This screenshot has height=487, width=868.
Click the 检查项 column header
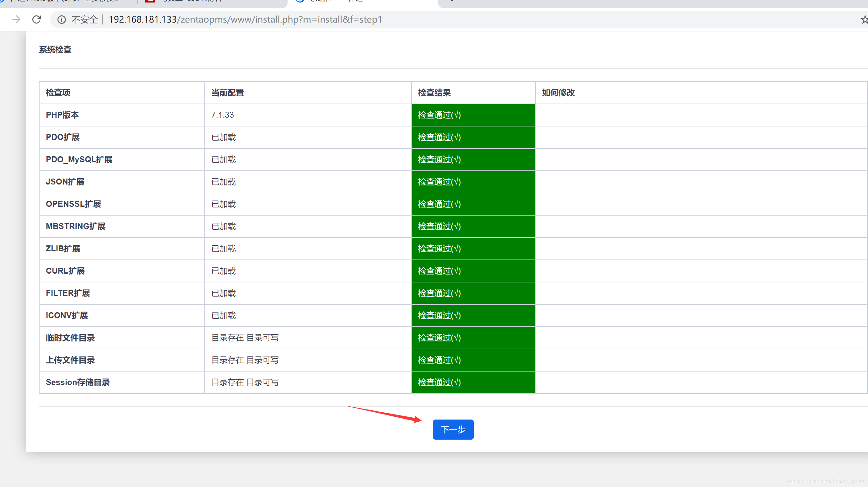tap(58, 93)
